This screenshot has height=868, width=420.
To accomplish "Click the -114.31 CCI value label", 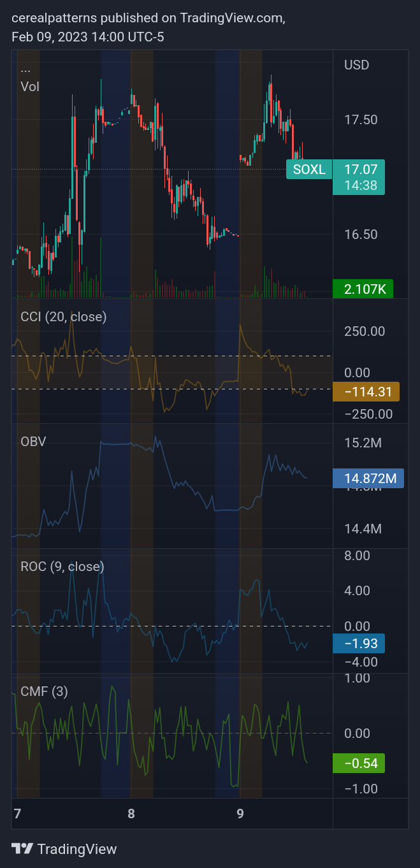I will [x=366, y=392].
